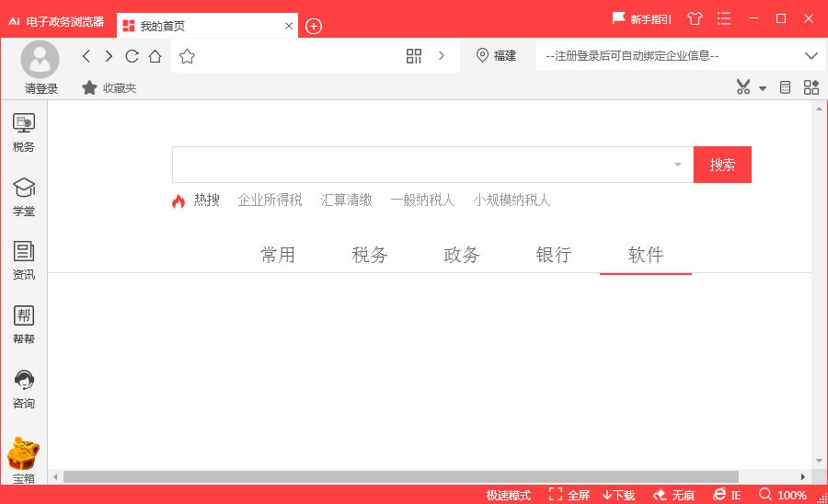Open the 帮帮 help sidebar icon
Image resolution: width=828 pixels, height=504 pixels.
click(x=24, y=325)
